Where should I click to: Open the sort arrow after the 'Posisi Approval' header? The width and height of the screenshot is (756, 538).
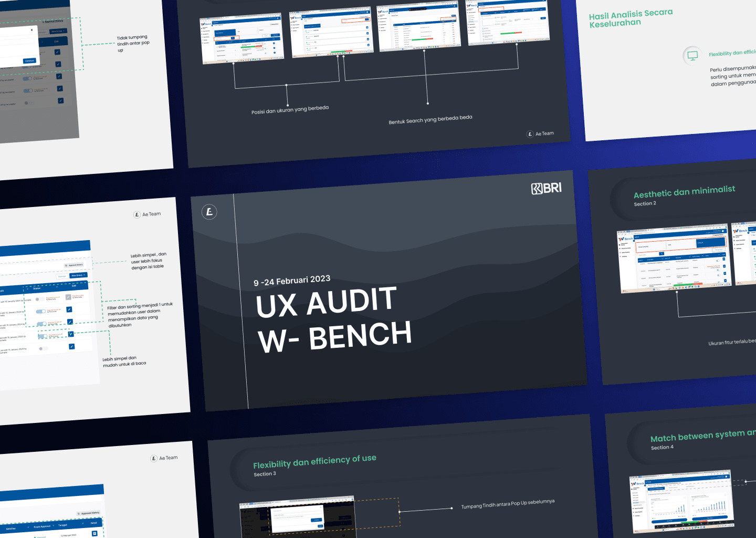(x=54, y=525)
